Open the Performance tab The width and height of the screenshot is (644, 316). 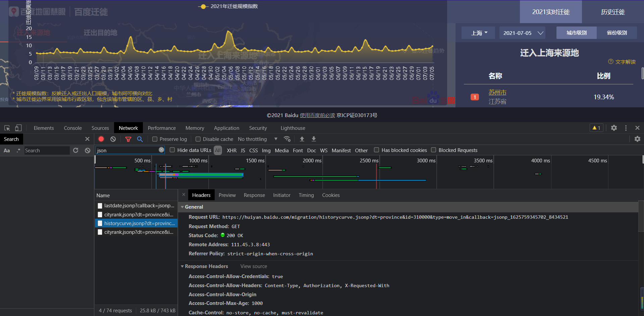(x=162, y=128)
